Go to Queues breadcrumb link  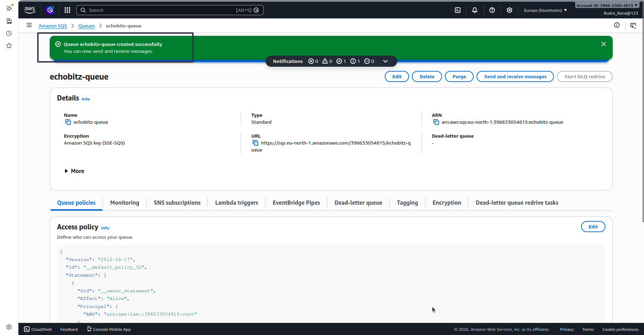[x=87, y=26]
